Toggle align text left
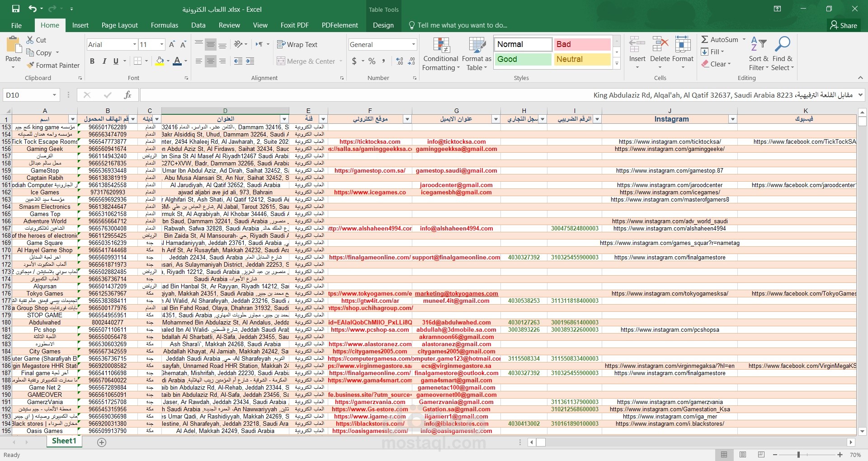The image size is (868, 461). (x=199, y=61)
